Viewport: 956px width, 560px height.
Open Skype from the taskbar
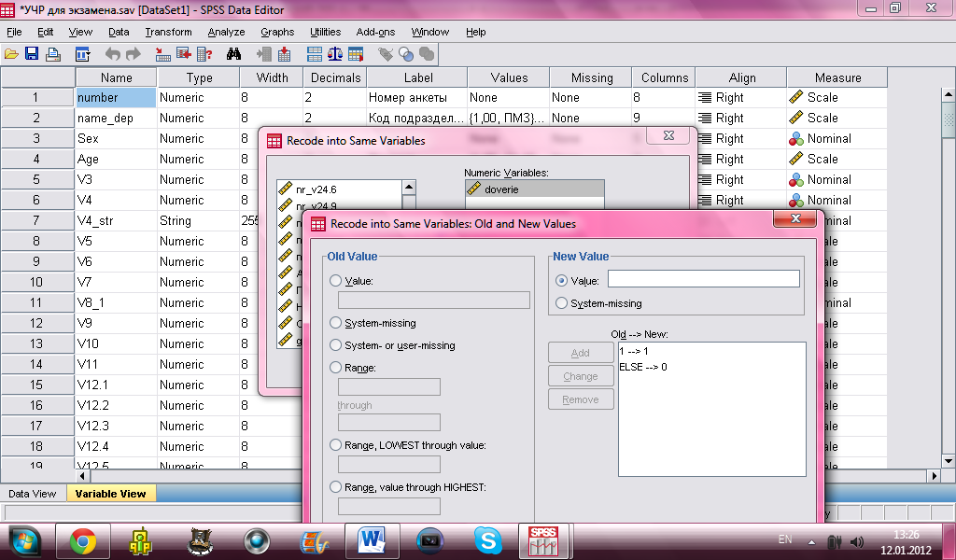[x=487, y=540]
